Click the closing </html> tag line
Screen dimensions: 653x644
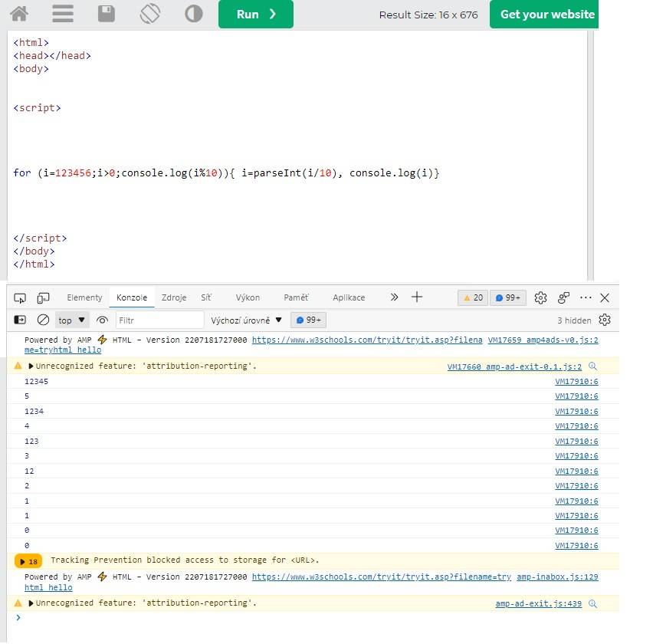click(x=34, y=264)
